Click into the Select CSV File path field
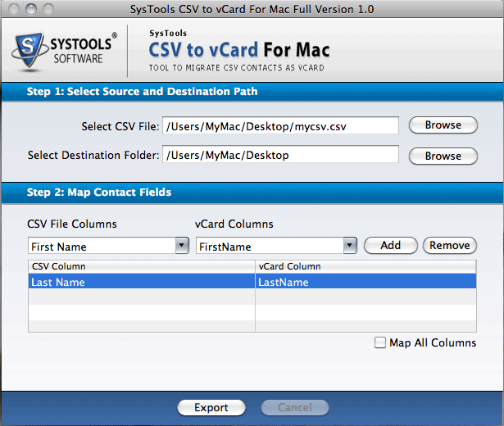The image size is (504, 426). [x=280, y=125]
